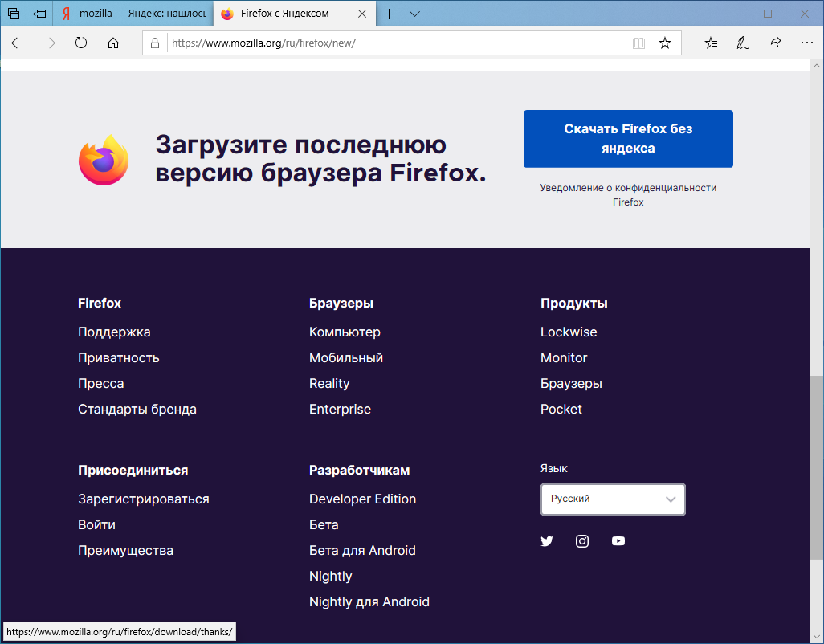Viewport: 824px width, 644px height.
Task: Switch to the mozilla — Яндекс tab
Action: point(133,14)
